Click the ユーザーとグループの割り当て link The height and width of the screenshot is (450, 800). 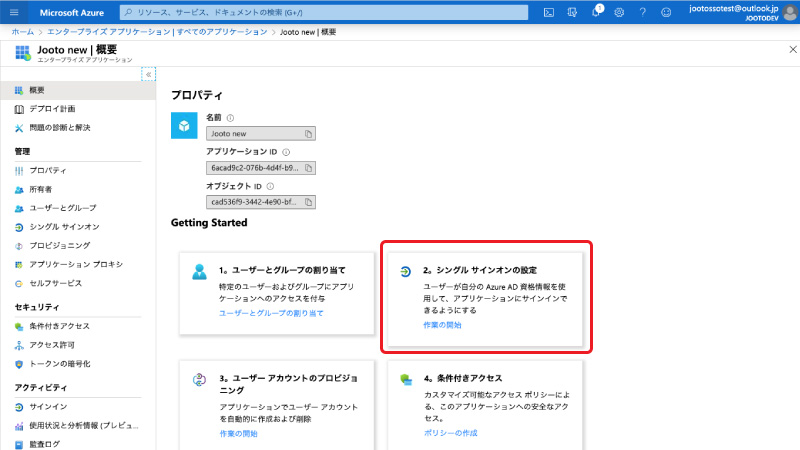(x=271, y=313)
